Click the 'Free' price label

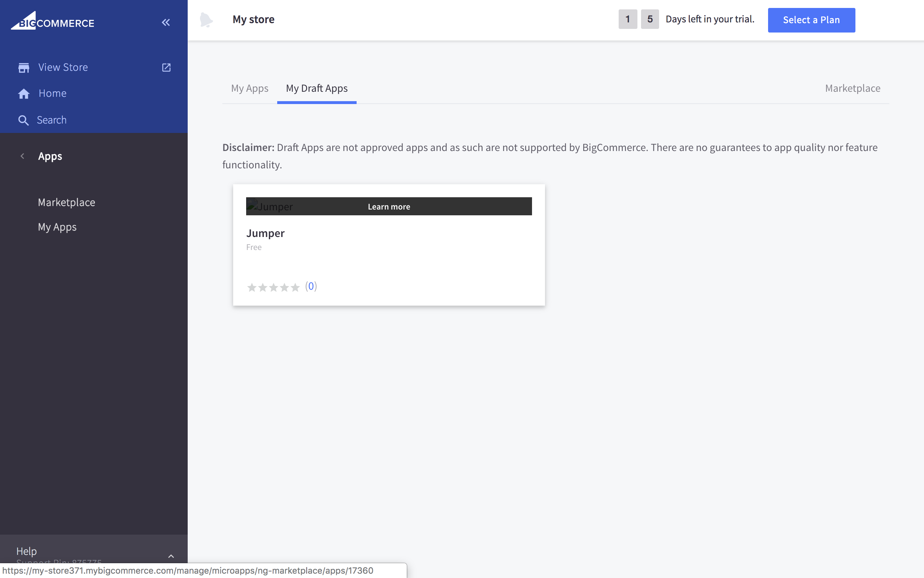tap(254, 247)
